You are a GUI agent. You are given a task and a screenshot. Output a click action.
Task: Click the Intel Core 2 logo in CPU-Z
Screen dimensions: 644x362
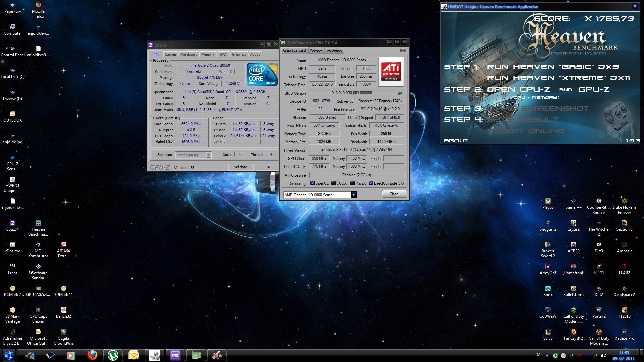pos(262,74)
